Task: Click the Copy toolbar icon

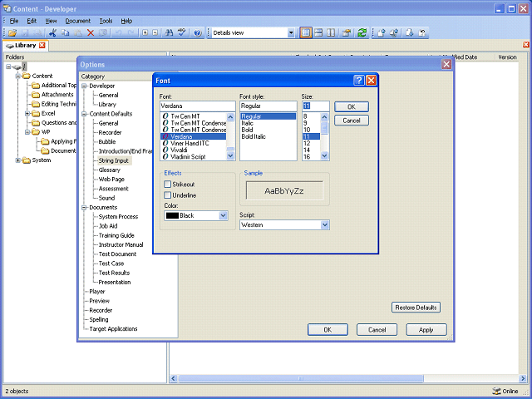Action: [x=65, y=32]
